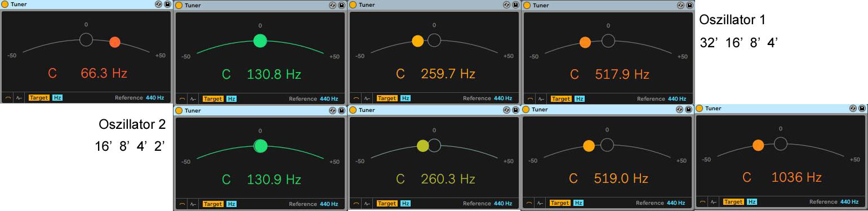Click Target button in the 66.3 Hz tuner
This screenshot has width=868, height=211.
pos(39,97)
